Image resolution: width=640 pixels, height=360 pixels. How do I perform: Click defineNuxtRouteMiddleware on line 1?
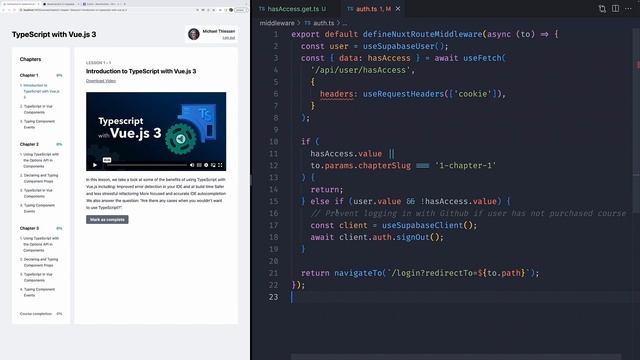422,34
